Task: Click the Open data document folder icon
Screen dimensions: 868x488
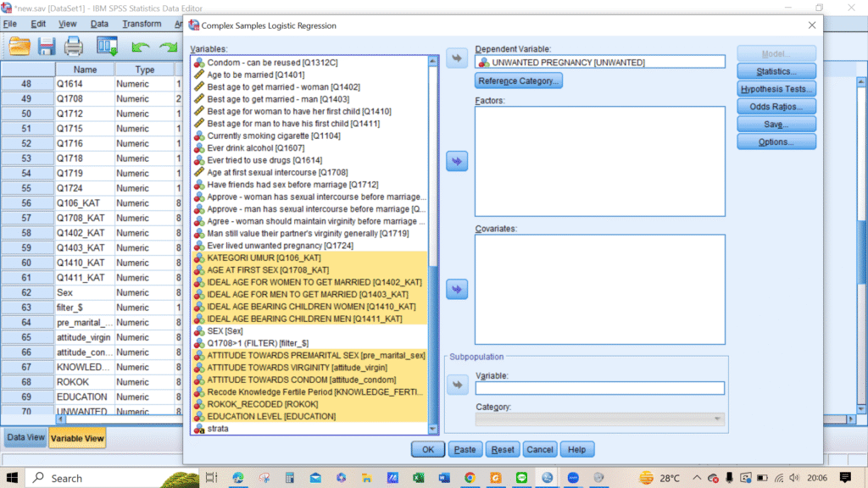Action: point(19,46)
